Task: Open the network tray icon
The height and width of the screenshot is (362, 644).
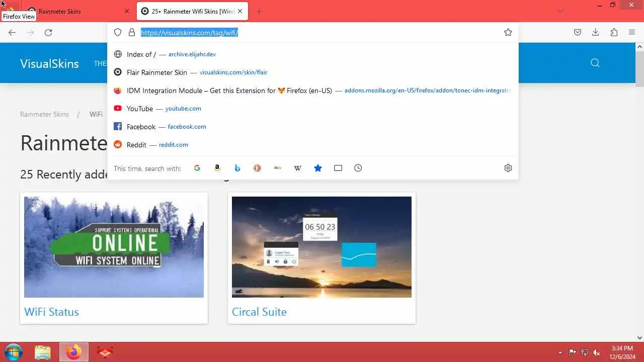Action: point(585,352)
